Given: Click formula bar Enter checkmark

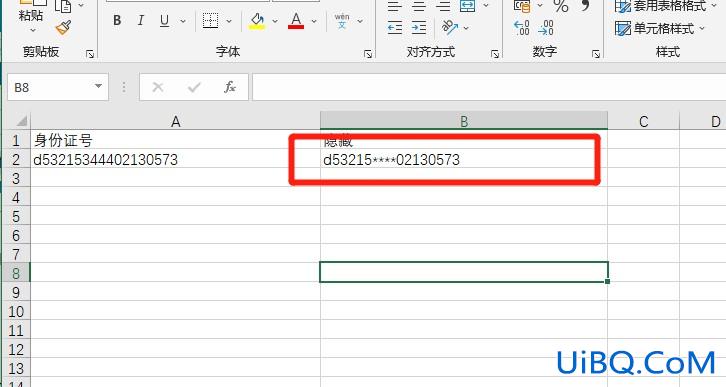Looking at the screenshot, I should (x=194, y=87).
